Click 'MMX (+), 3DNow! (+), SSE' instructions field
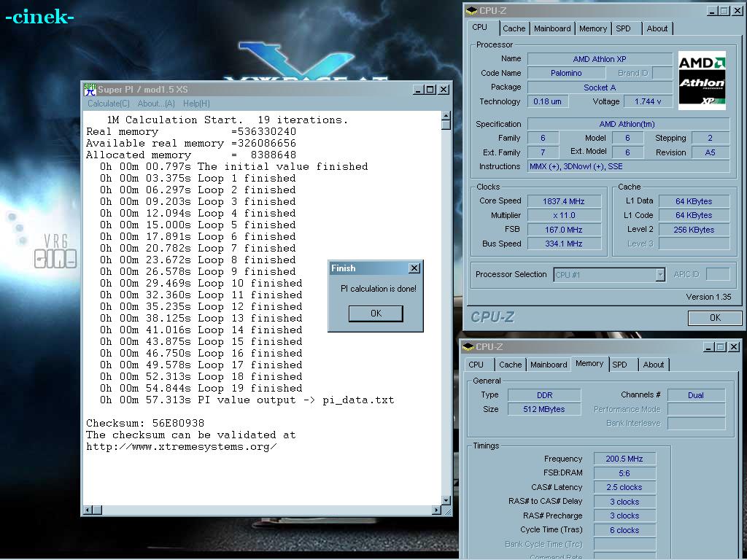This screenshot has width=747, height=560. 628,166
